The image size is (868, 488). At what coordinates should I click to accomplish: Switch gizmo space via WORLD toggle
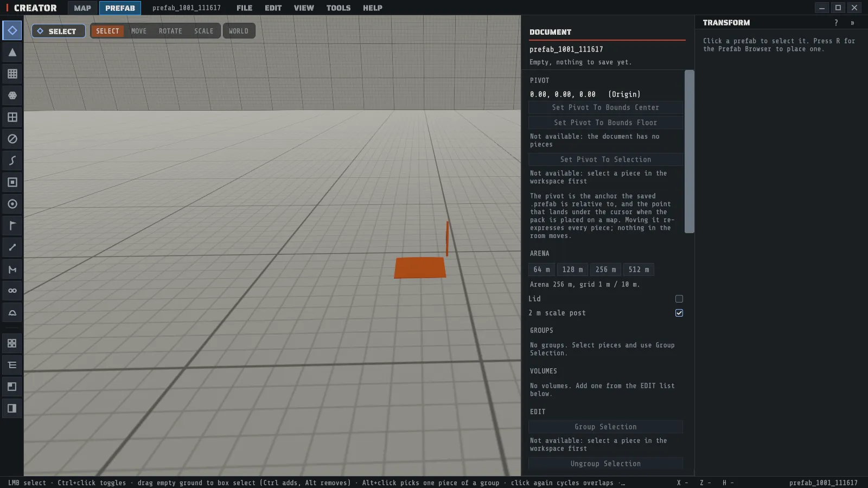point(239,31)
